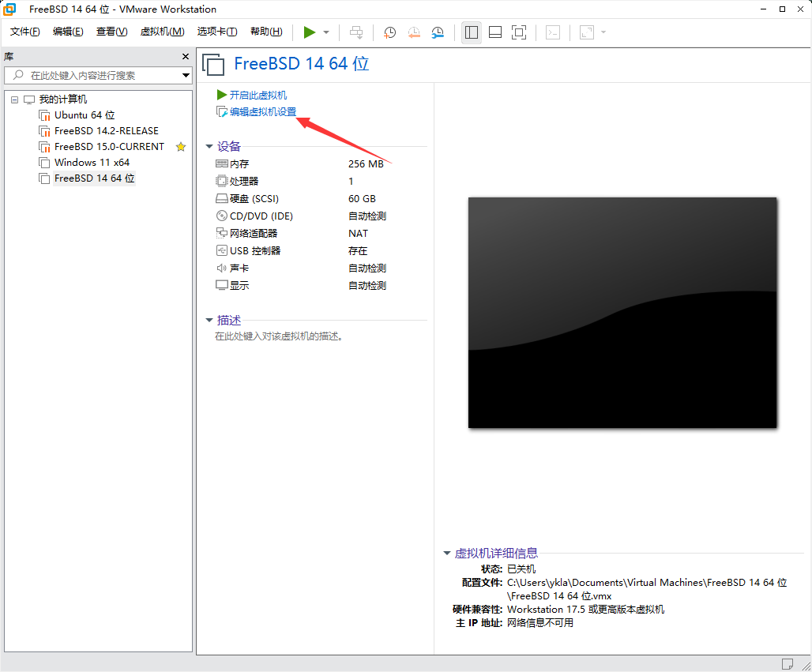Click the Windows 11 x64 VM icon
The height and width of the screenshot is (672, 812).
pyautogui.click(x=44, y=163)
